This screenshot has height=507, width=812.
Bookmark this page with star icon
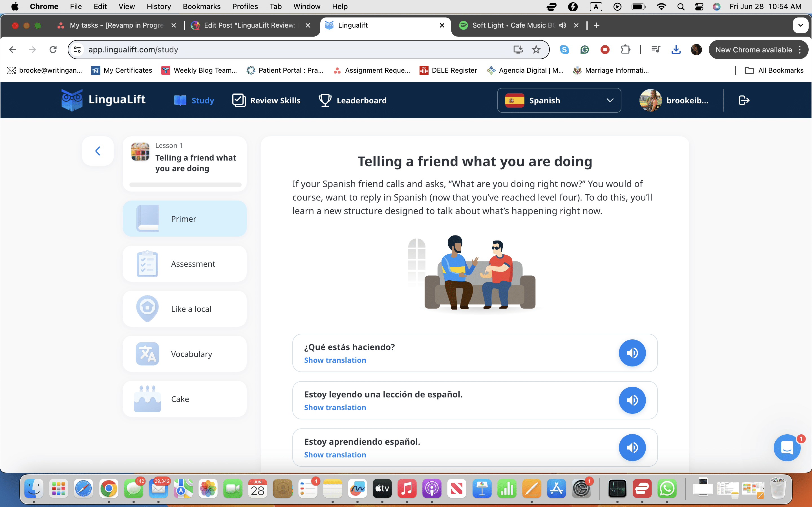(536, 50)
